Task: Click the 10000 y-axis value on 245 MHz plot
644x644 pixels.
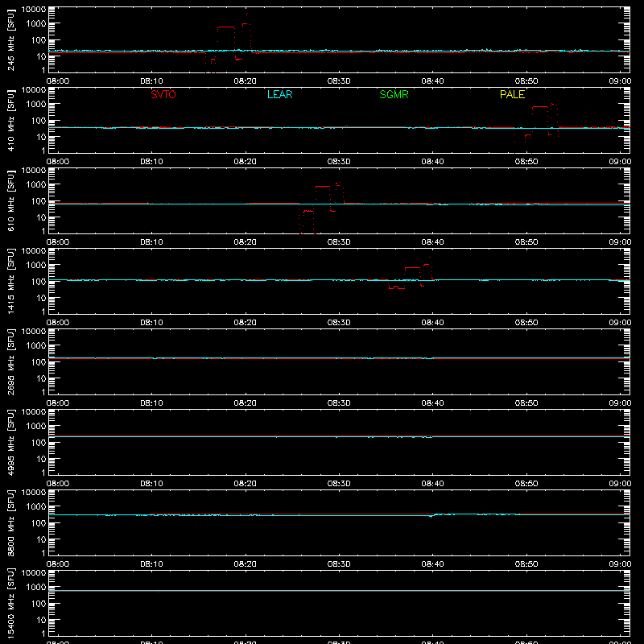Action: [34, 10]
